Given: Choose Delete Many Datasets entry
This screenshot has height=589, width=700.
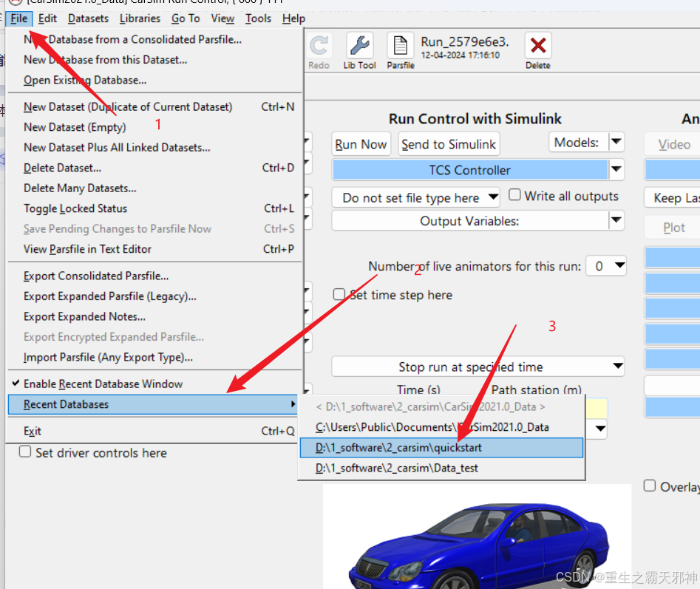Looking at the screenshot, I should click(x=154, y=188).
